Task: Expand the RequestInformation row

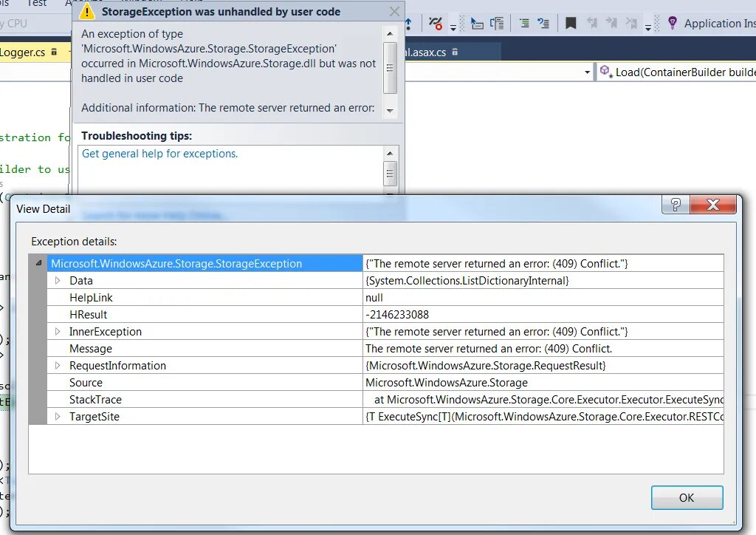Action: pyautogui.click(x=58, y=365)
